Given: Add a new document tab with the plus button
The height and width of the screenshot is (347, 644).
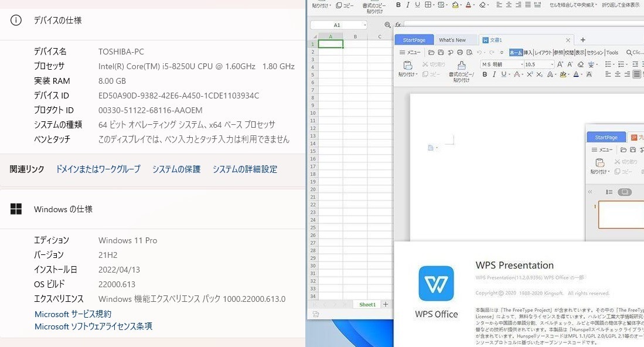Looking at the screenshot, I should [x=582, y=40].
